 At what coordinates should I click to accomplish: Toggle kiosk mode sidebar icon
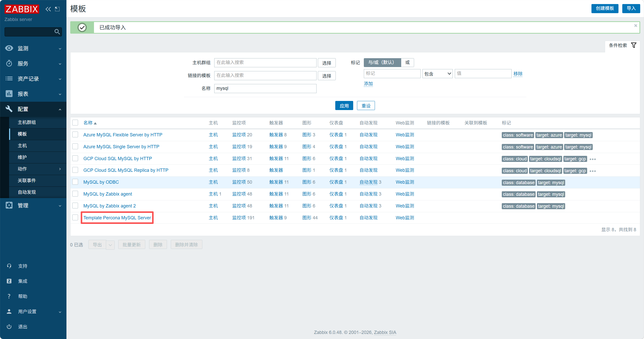coord(57,9)
